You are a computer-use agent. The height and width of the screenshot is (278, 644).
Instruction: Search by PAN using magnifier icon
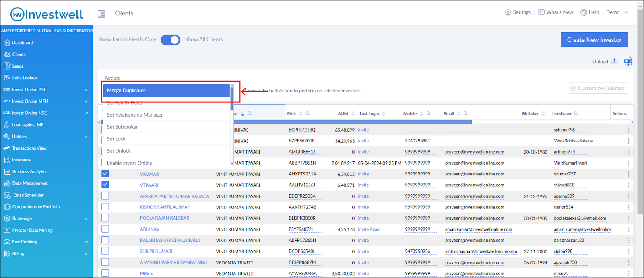(308, 114)
